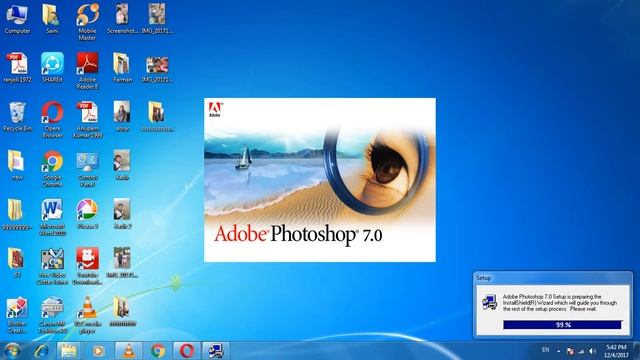640x360 pixels.
Task: Open Internet Explorer from the taskbar
Action: click(41, 351)
